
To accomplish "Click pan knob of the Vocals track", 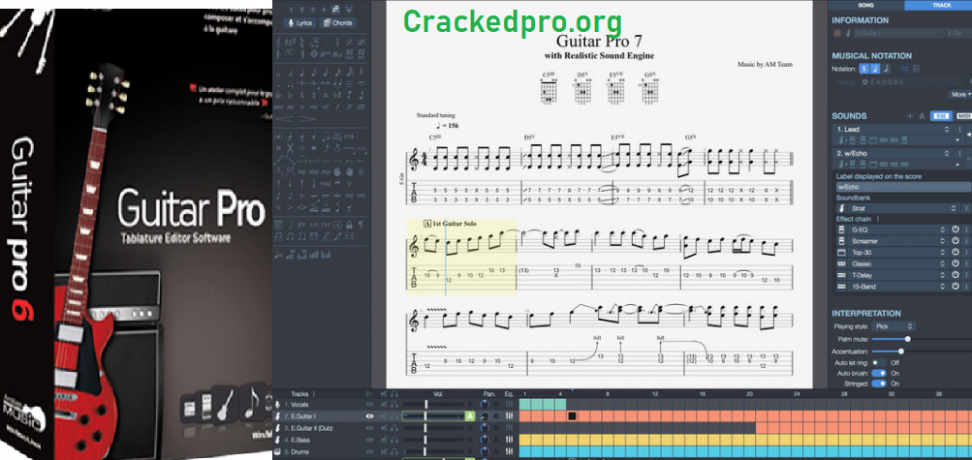I will (484, 405).
